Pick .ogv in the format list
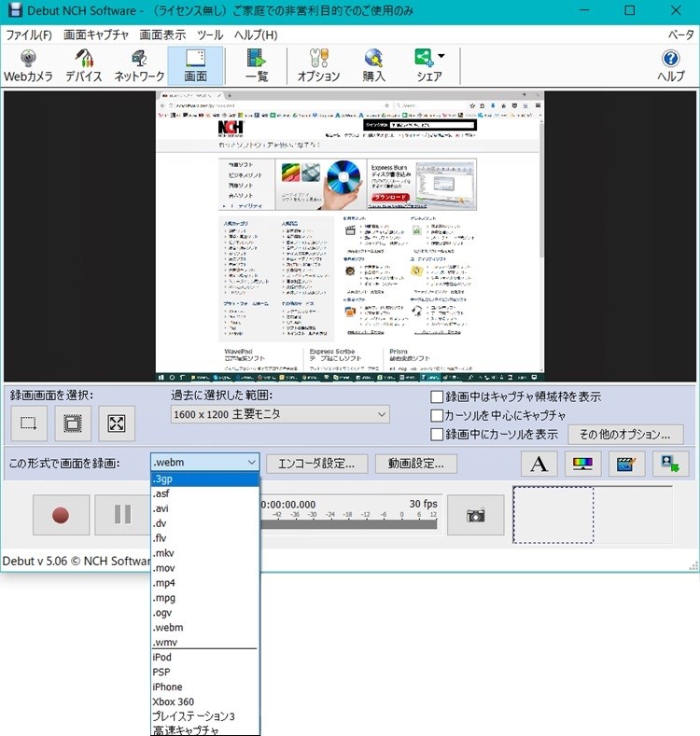The image size is (700, 736). (204, 613)
